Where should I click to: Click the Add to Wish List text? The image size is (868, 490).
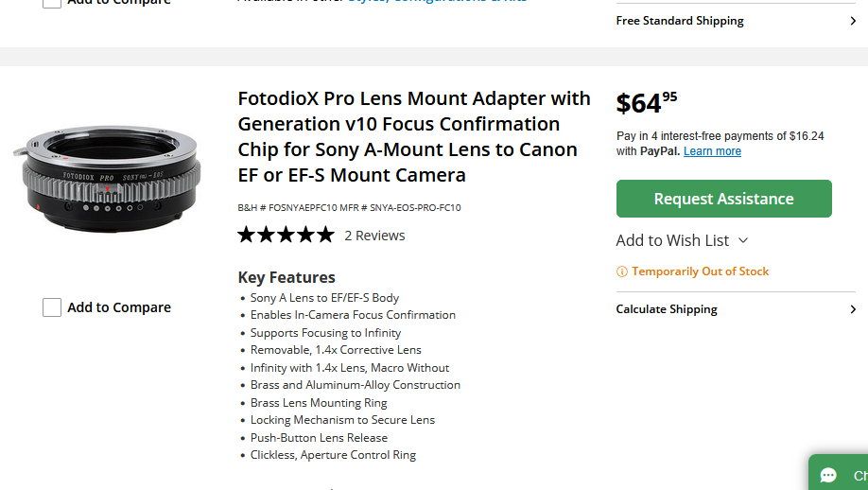pyautogui.click(x=672, y=240)
